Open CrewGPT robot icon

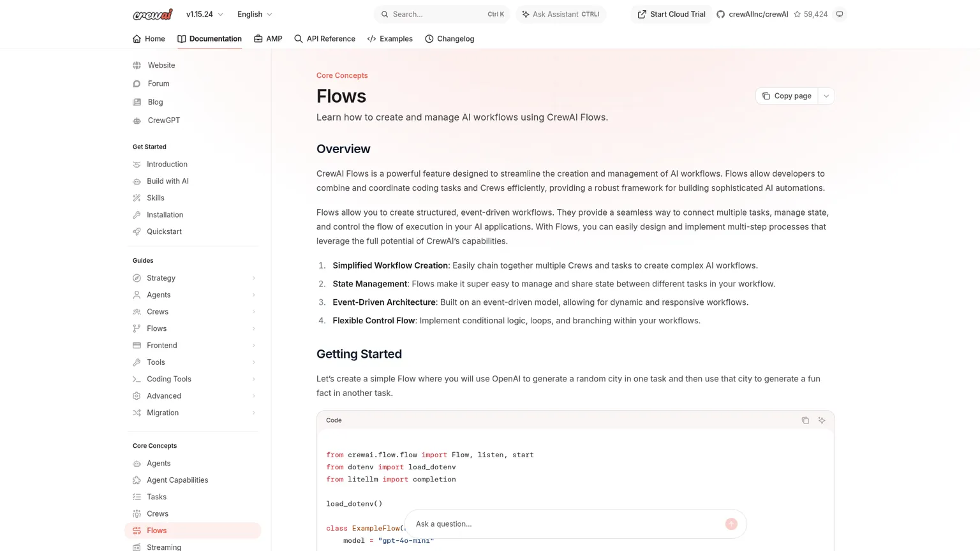(x=137, y=121)
